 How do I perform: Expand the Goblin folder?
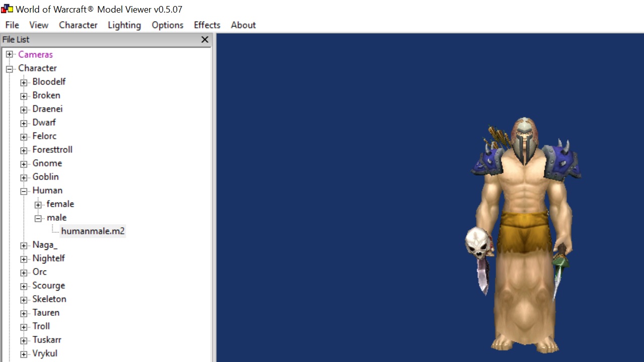click(x=24, y=177)
